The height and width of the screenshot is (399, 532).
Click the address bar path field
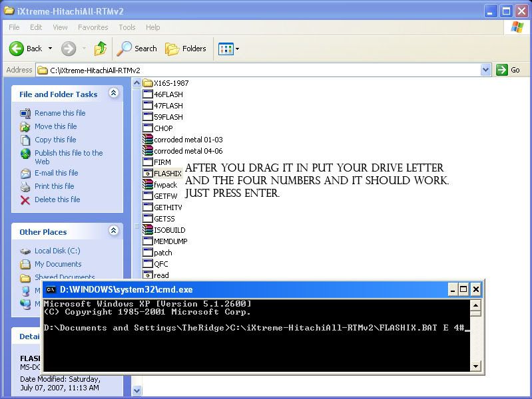(258, 70)
